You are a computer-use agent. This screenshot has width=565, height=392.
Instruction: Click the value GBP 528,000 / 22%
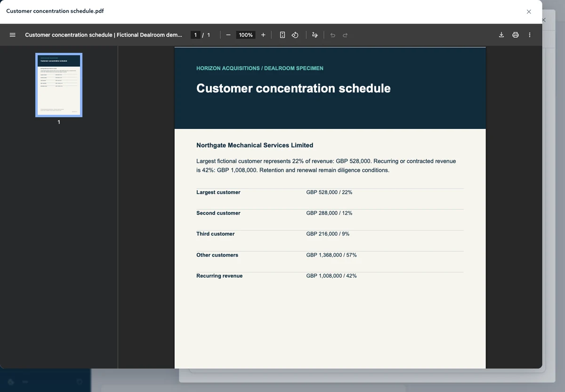pyautogui.click(x=329, y=192)
